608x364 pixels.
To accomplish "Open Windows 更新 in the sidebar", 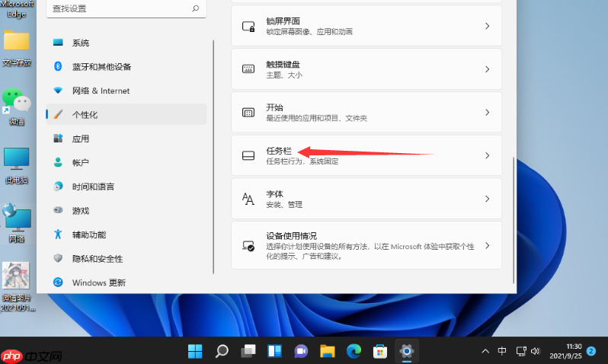I will tap(126, 283).
